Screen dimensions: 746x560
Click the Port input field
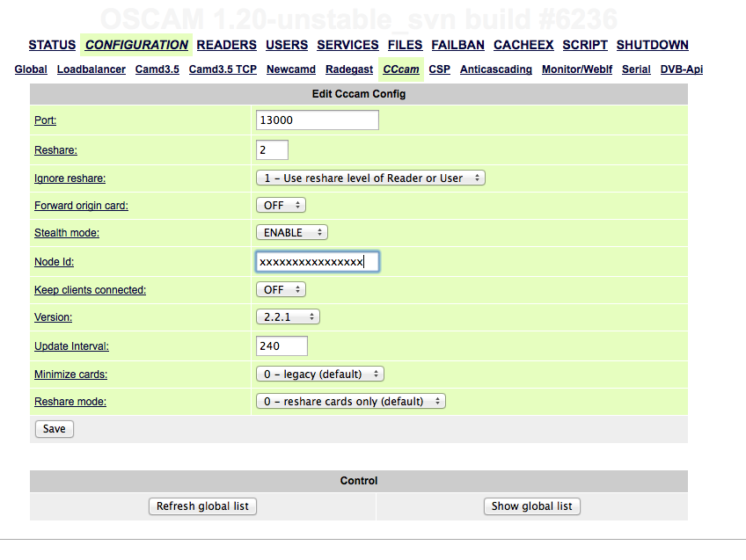pos(318,120)
